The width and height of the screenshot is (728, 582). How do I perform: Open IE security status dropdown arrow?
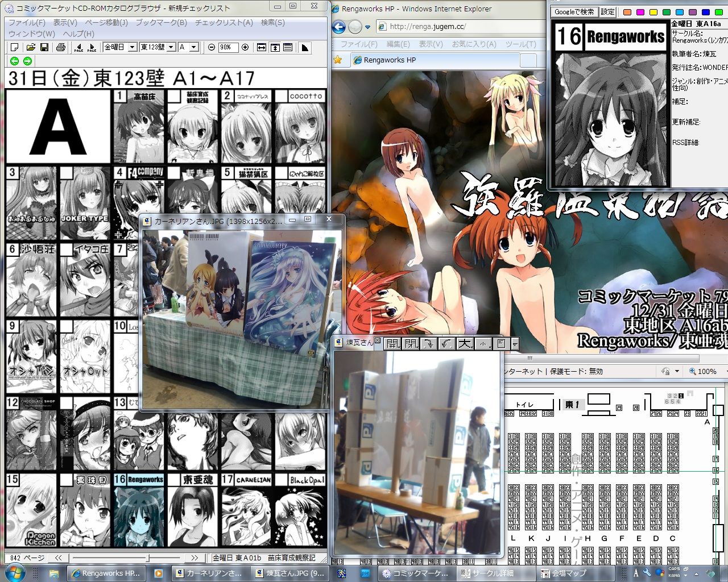tap(677, 371)
